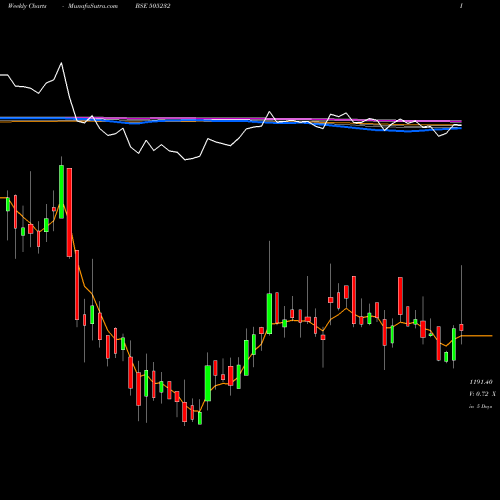
Task: Click the "V: 0.72 X" volume text
Action: pyautogui.click(x=482, y=394)
